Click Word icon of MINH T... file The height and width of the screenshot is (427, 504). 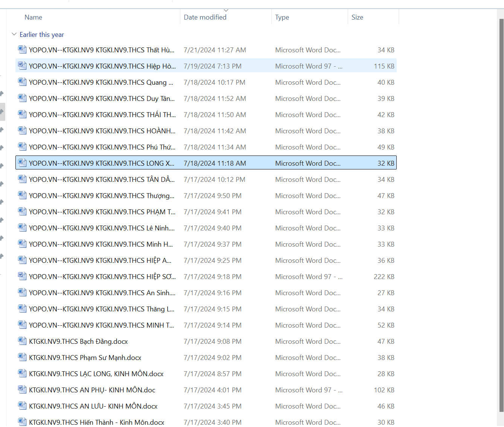click(x=22, y=325)
